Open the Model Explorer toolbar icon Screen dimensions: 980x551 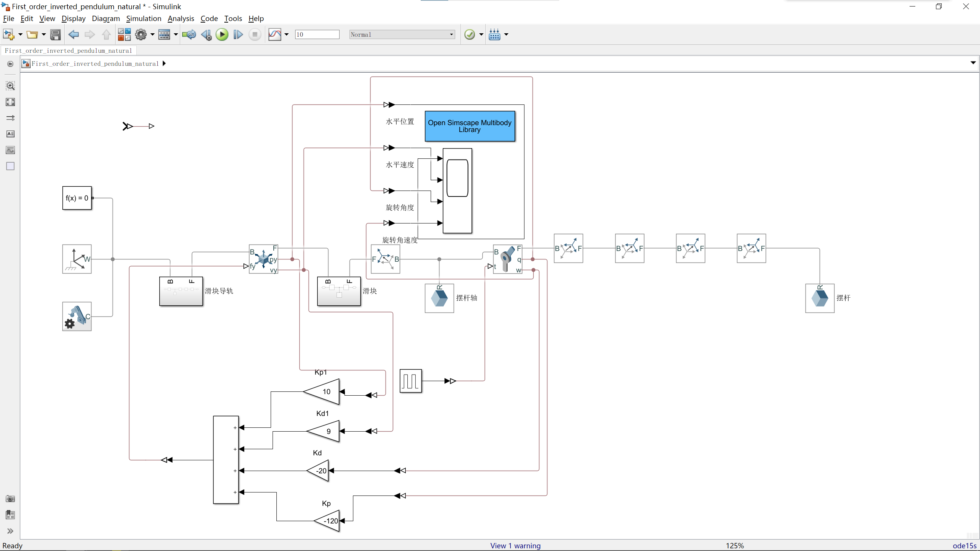point(164,34)
